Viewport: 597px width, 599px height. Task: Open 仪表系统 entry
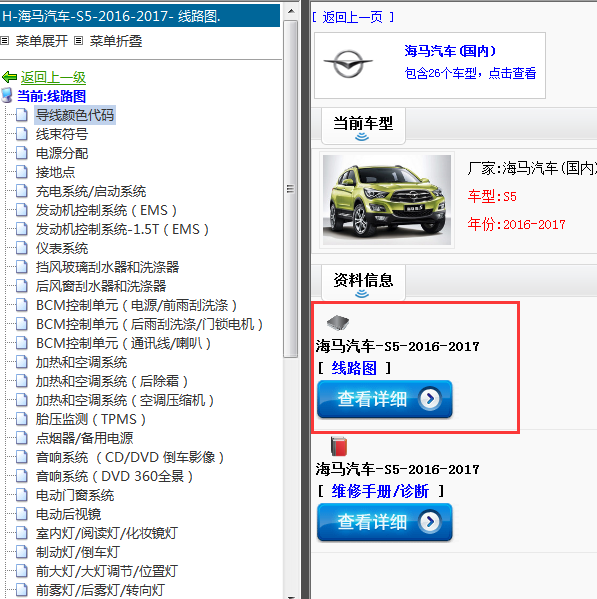[x=62, y=248]
